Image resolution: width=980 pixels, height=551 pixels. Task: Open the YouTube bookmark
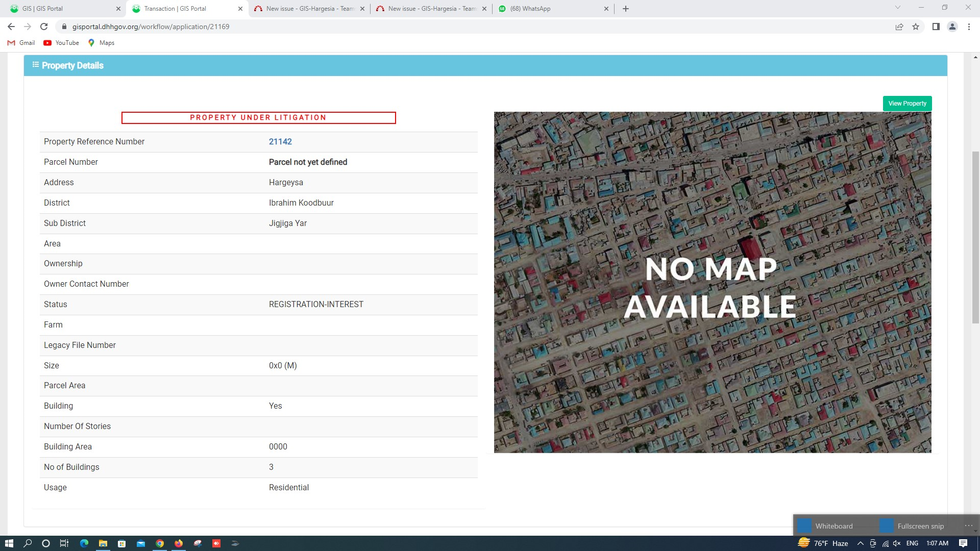click(61, 43)
